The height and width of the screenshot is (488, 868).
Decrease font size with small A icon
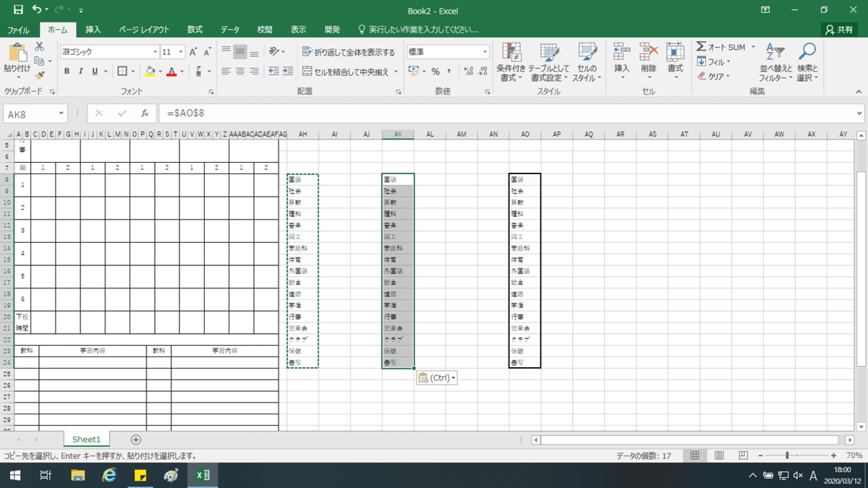coord(207,52)
